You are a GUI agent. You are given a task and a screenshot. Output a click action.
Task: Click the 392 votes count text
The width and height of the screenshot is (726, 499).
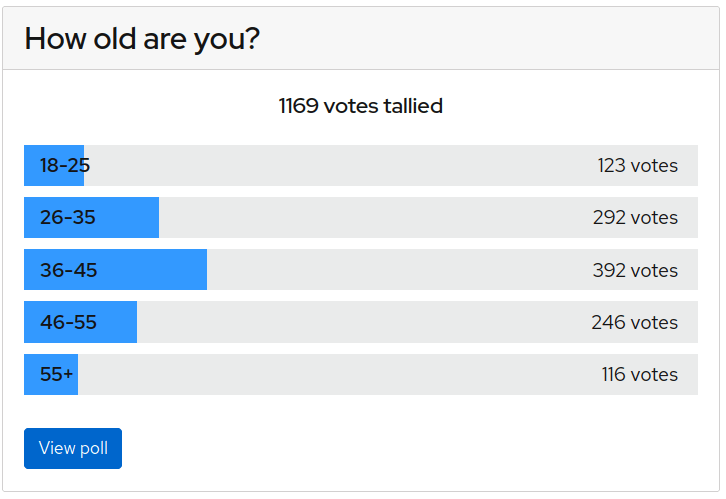635,270
